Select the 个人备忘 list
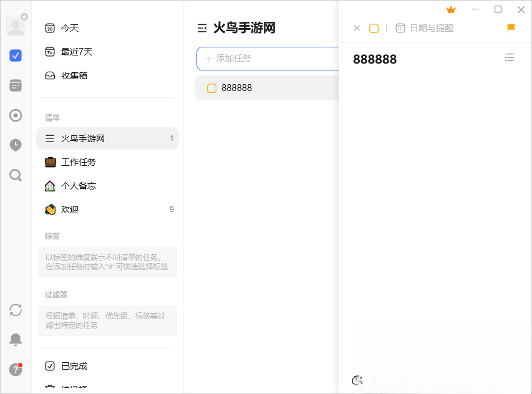532x394 pixels. [x=107, y=186]
